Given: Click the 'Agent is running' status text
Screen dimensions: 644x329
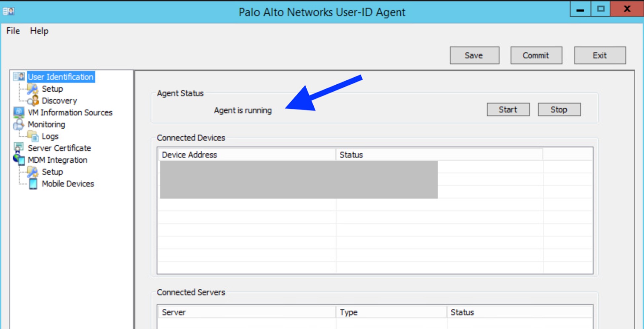Looking at the screenshot, I should (x=243, y=110).
